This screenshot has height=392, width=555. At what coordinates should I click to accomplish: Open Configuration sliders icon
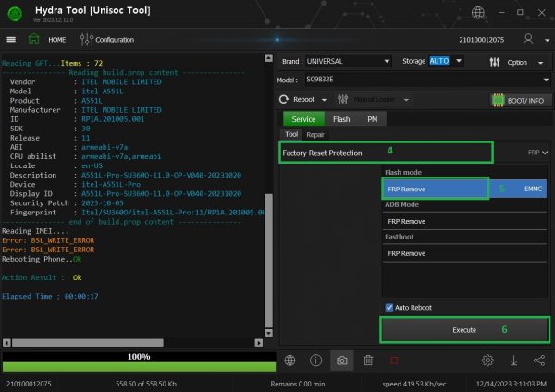tap(86, 39)
